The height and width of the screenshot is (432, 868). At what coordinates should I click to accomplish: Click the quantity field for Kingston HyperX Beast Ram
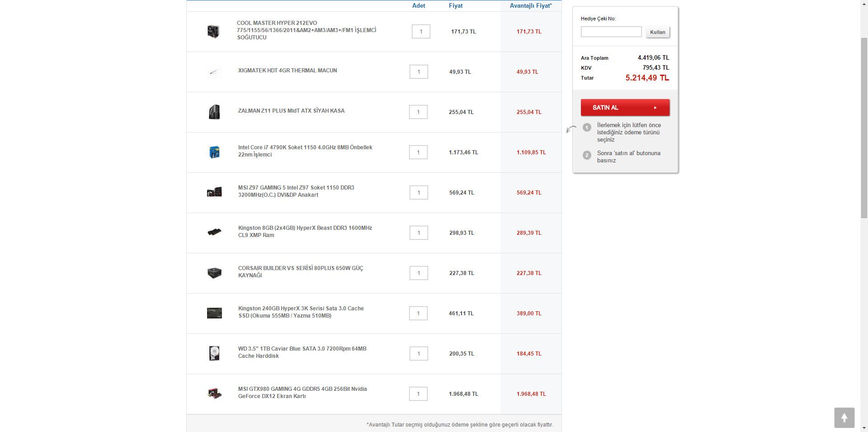[x=419, y=233]
